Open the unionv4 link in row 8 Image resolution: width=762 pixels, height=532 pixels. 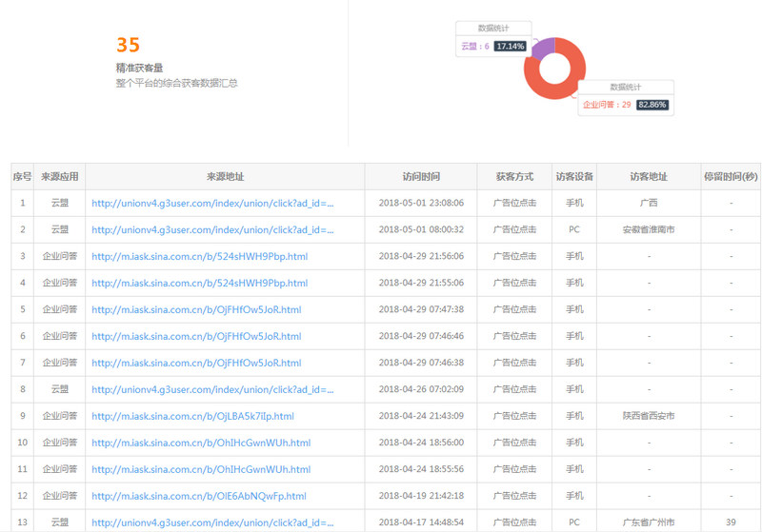point(212,389)
